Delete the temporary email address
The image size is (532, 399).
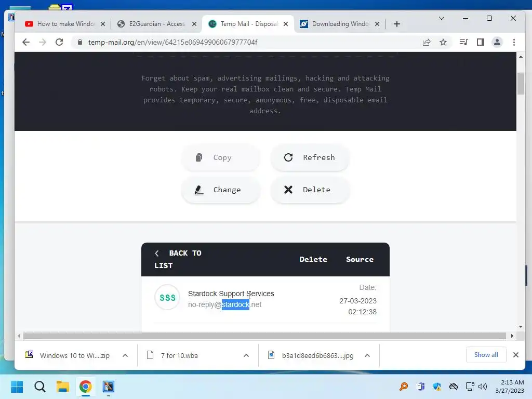[310, 190]
